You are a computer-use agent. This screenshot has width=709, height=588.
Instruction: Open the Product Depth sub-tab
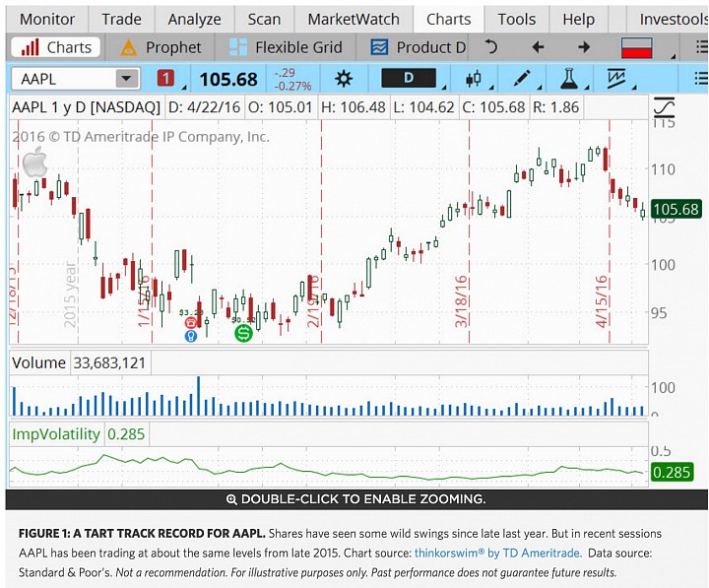click(x=417, y=47)
